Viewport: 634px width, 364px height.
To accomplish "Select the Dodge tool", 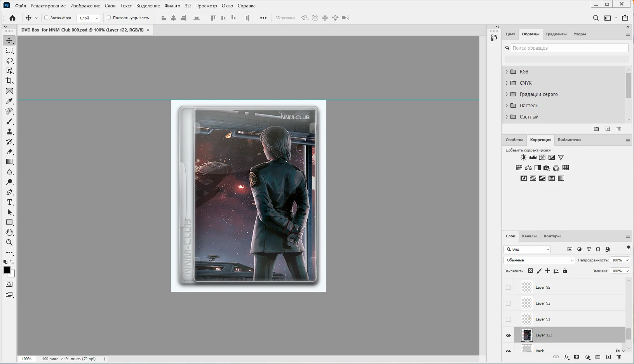I will 9,182.
